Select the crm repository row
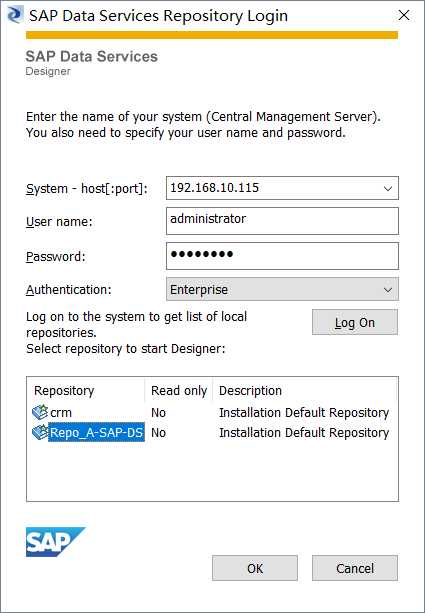The width and height of the screenshot is (425, 613). click(212, 412)
